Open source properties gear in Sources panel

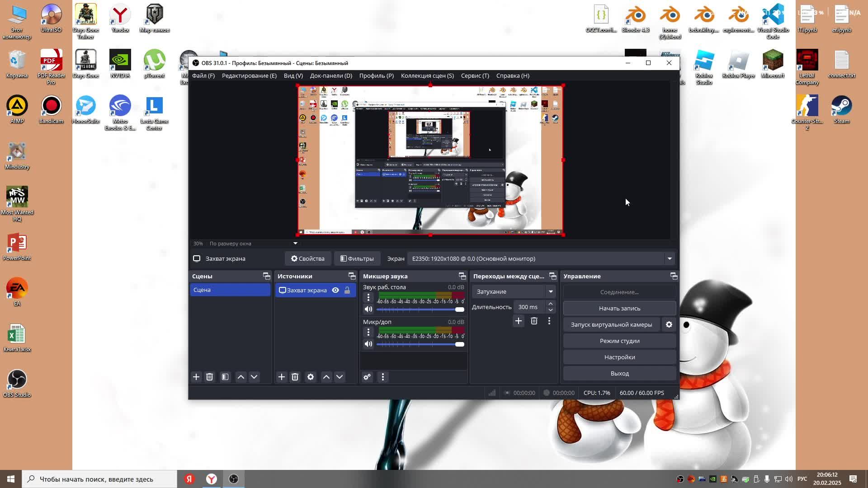pos(311,377)
